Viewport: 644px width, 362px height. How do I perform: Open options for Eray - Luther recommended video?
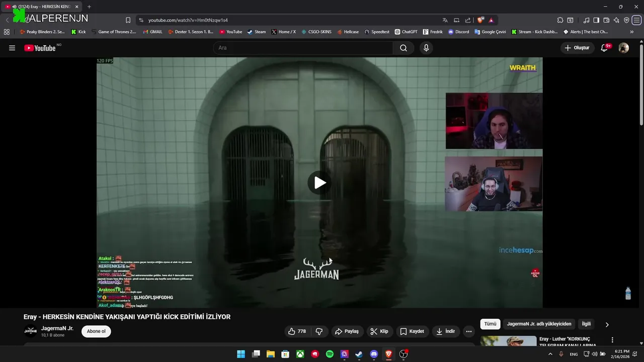[612, 340]
